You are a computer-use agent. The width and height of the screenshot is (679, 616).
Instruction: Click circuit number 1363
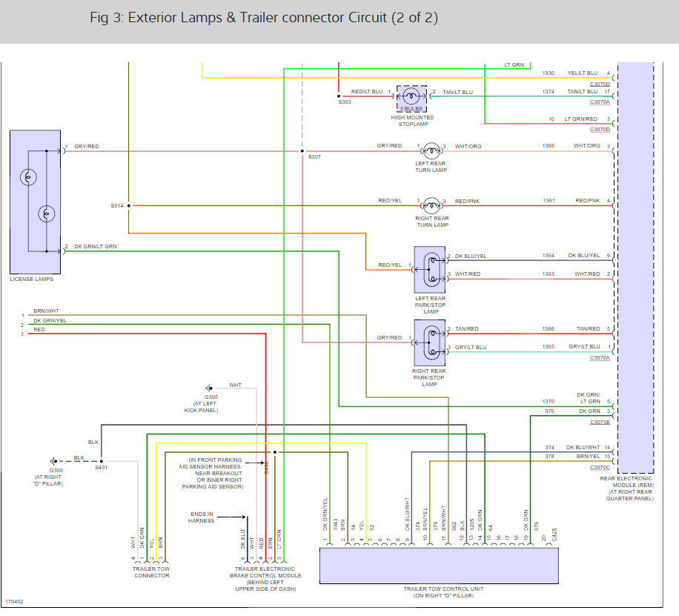549,274
